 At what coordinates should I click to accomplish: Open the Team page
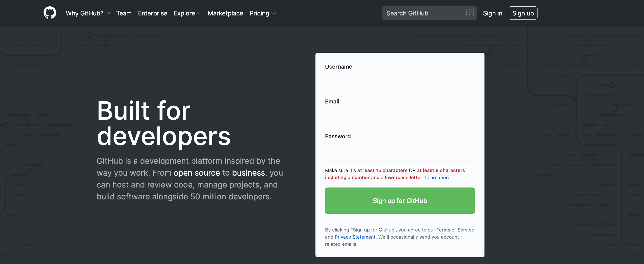(x=124, y=13)
